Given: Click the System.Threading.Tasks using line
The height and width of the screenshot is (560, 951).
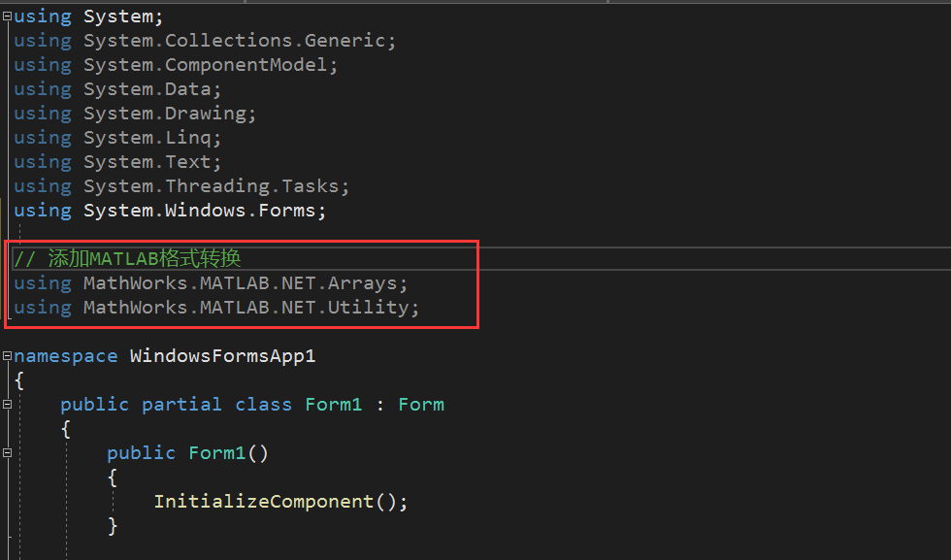Looking at the screenshot, I should 215,186.
